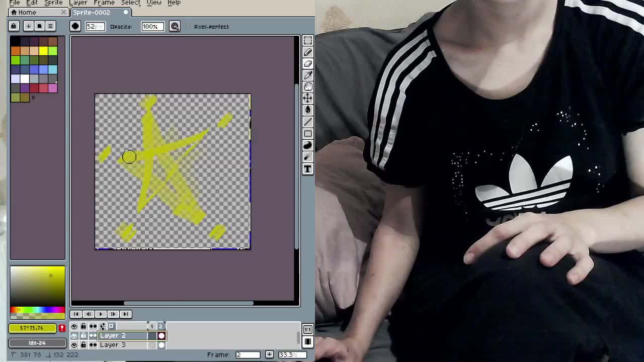Pick a color with the Eyedropper tool
The width and height of the screenshot is (644, 362).
[307, 75]
